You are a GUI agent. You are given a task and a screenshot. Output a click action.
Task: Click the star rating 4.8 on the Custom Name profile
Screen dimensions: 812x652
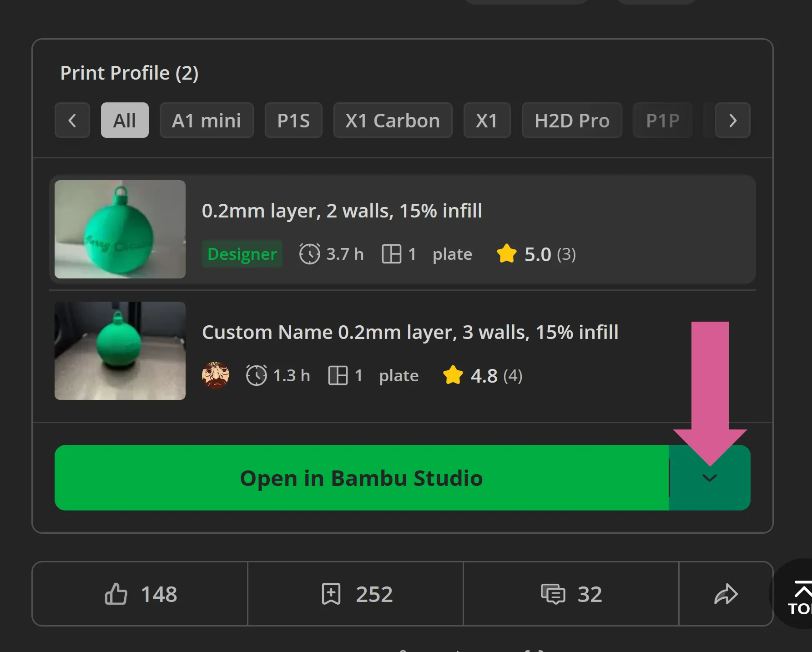(x=470, y=375)
